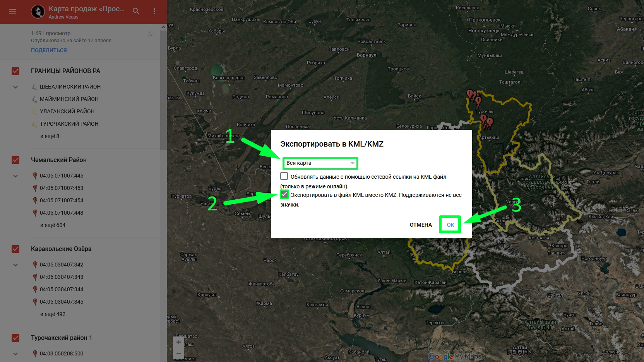Select item 04:05:071007:445

click(62, 176)
